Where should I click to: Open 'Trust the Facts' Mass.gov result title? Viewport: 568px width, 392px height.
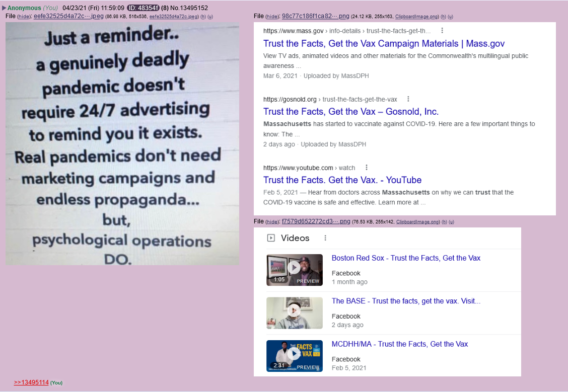pos(384,43)
